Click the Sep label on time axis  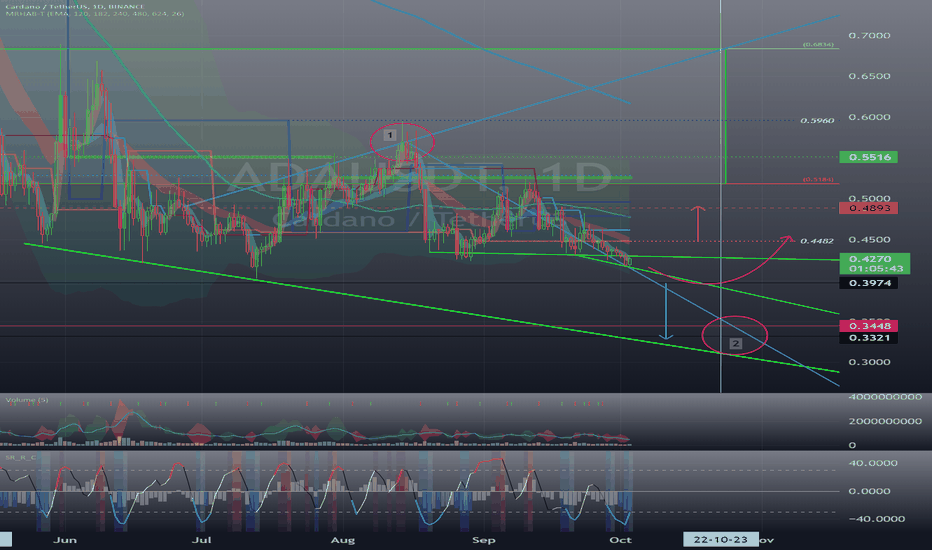point(483,540)
